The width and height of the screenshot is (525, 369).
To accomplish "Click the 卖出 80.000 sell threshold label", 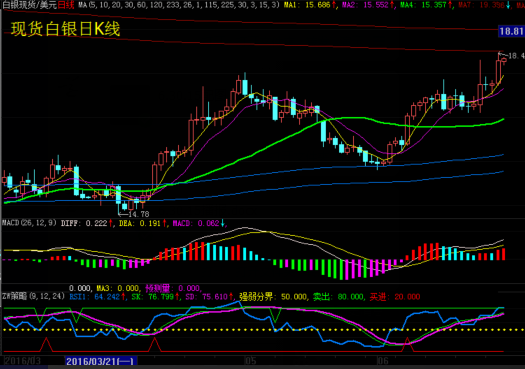I will pos(339,297).
